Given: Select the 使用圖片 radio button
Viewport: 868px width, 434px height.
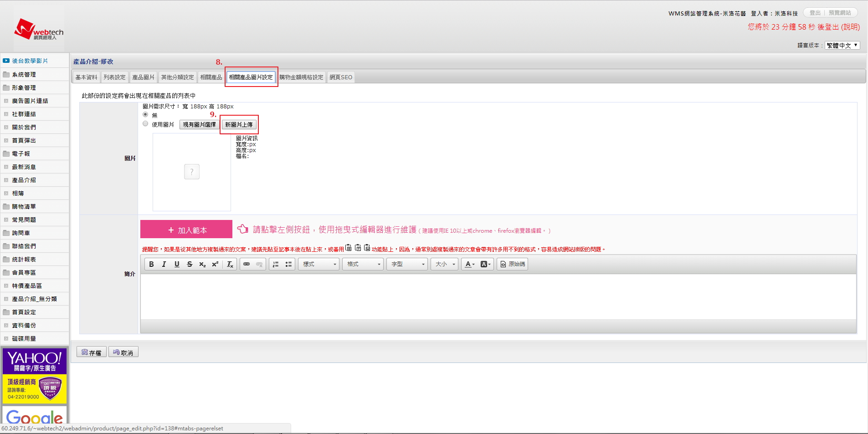Looking at the screenshot, I should pos(145,124).
